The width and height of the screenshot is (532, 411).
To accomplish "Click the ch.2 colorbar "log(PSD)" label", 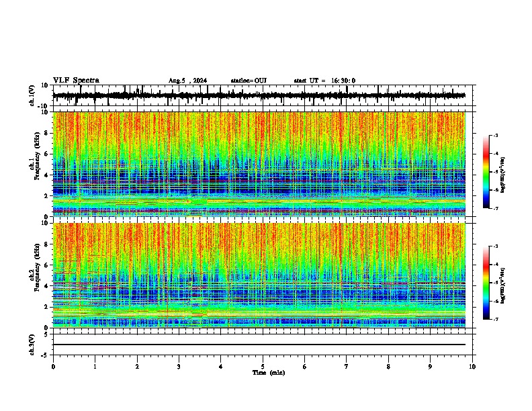I will click(503, 285).
